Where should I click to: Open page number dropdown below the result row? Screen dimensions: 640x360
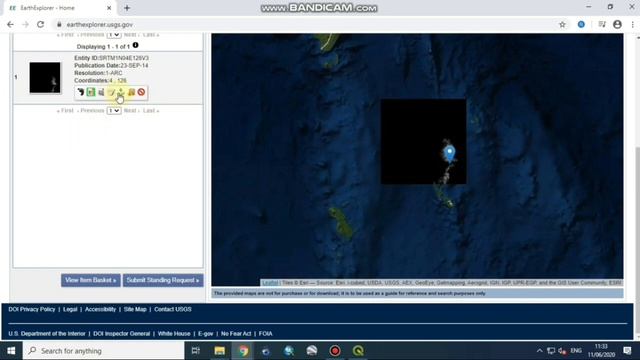[x=114, y=111]
